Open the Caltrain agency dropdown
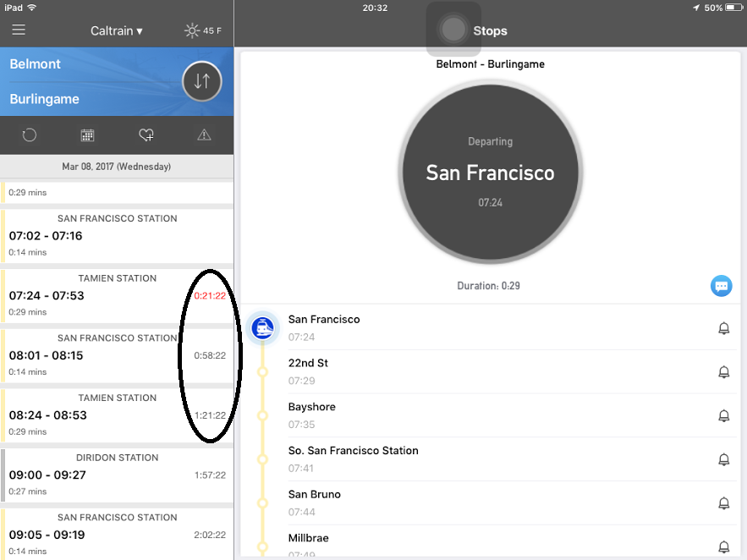 (x=117, y=31)
